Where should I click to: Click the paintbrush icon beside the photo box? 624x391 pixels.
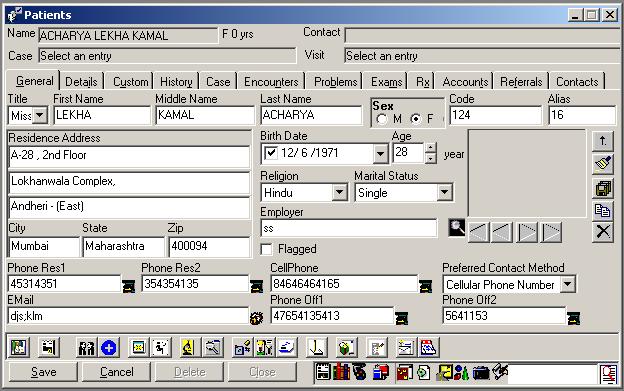(603, 164)
